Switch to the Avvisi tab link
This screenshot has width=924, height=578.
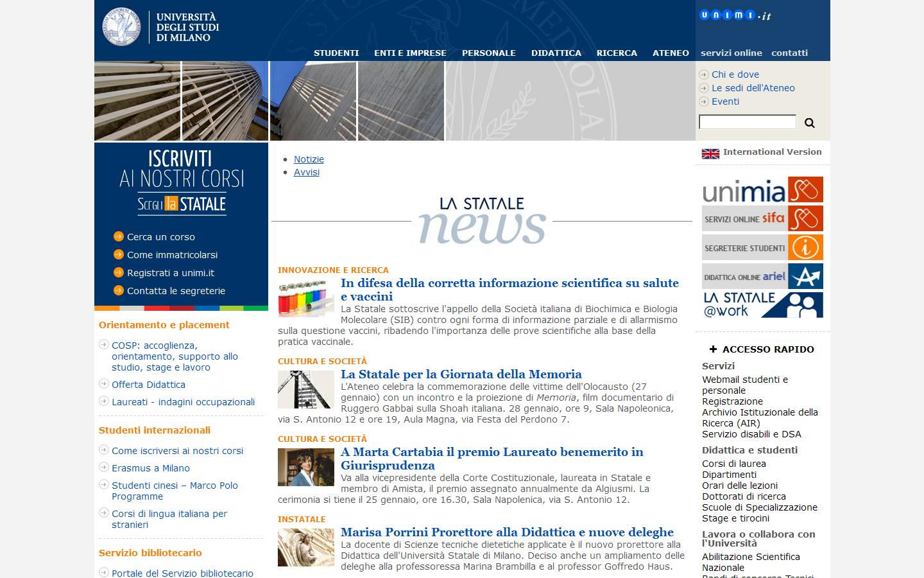click(x=307, y=172)
